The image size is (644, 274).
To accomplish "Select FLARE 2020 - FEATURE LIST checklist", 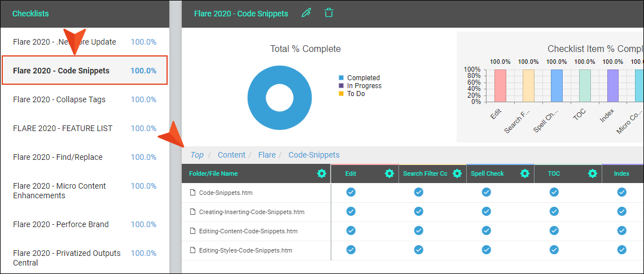I will [85, 128].
